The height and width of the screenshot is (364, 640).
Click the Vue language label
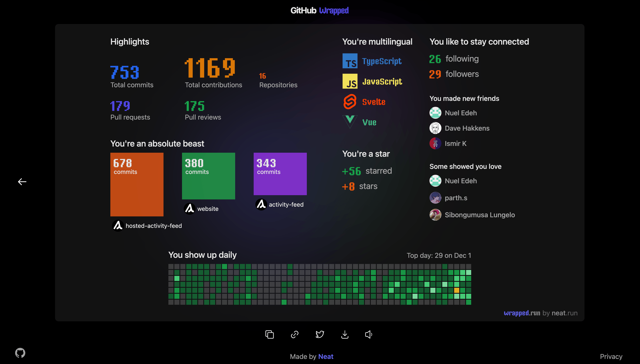coord(369,122)
